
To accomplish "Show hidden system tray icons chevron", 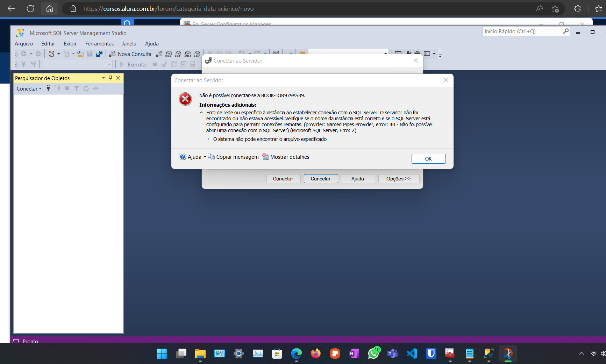I will coord(582,354).
